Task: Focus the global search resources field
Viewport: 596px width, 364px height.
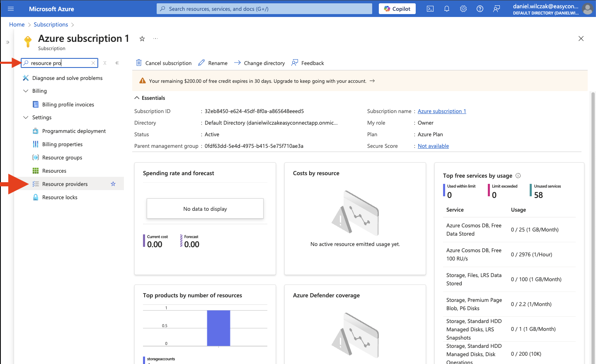Action: pyautogui.click(x=264, y=9)
